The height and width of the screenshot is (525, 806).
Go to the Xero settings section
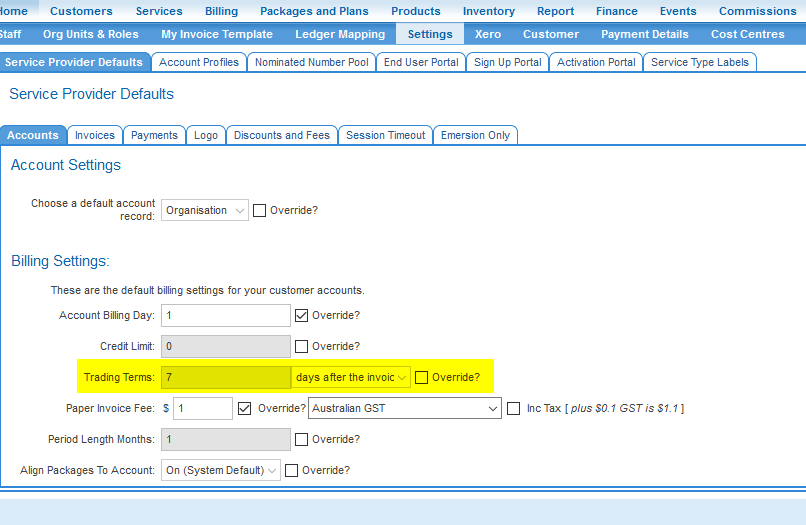(488, 34)
